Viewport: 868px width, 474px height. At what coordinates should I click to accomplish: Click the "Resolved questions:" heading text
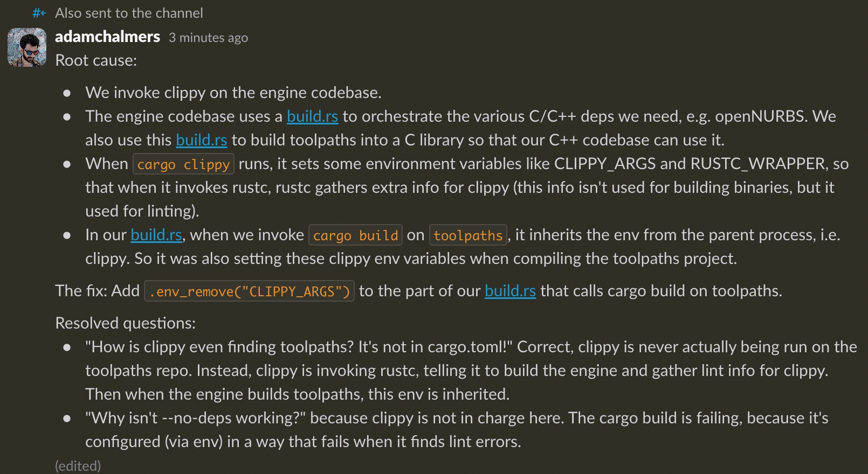tap(125, 323)
